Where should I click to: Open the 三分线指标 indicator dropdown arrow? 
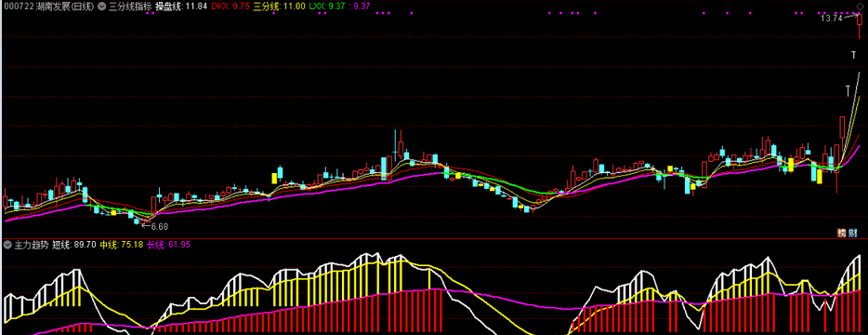point(102,7)
